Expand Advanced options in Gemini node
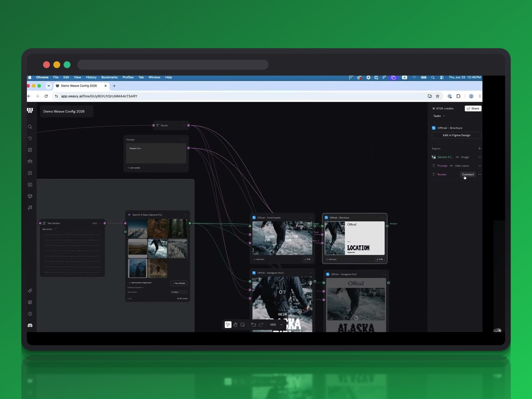 click(x=136, y=287)
